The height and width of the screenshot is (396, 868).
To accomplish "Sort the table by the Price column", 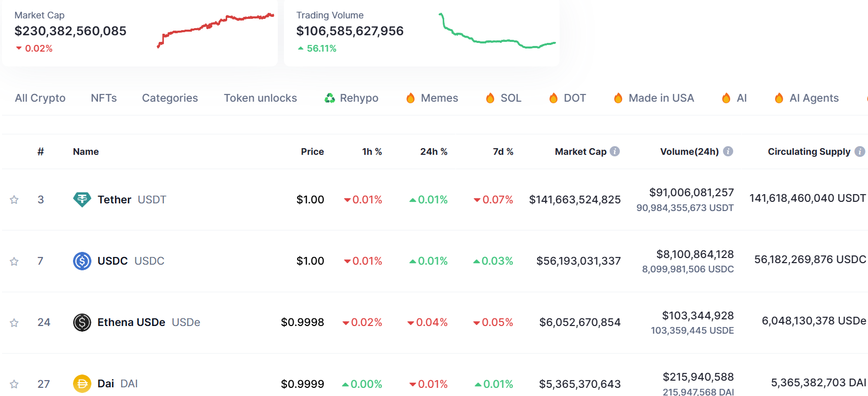I will tap(312, 151).
